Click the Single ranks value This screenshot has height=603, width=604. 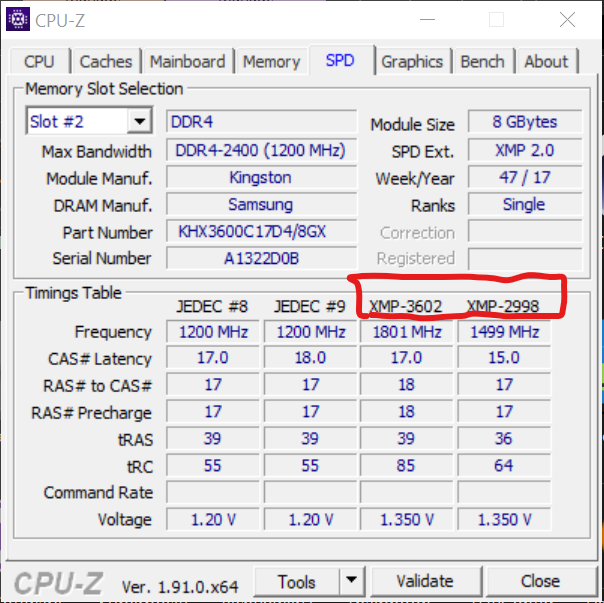point(525,205)
